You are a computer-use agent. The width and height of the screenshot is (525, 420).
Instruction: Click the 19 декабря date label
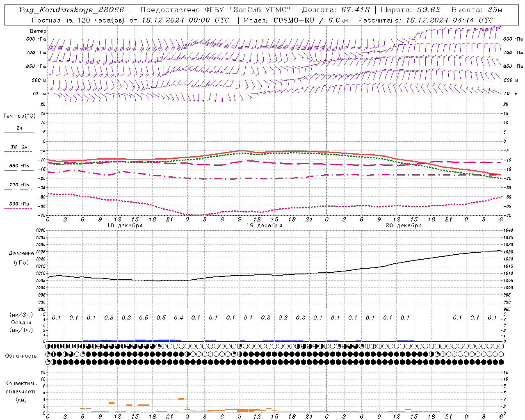[264, 226]
